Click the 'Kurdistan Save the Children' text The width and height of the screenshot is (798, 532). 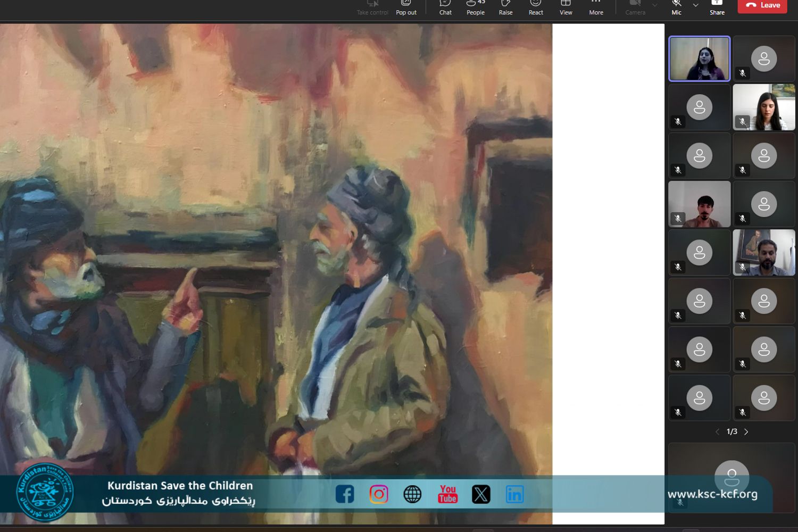coord(180,486)
